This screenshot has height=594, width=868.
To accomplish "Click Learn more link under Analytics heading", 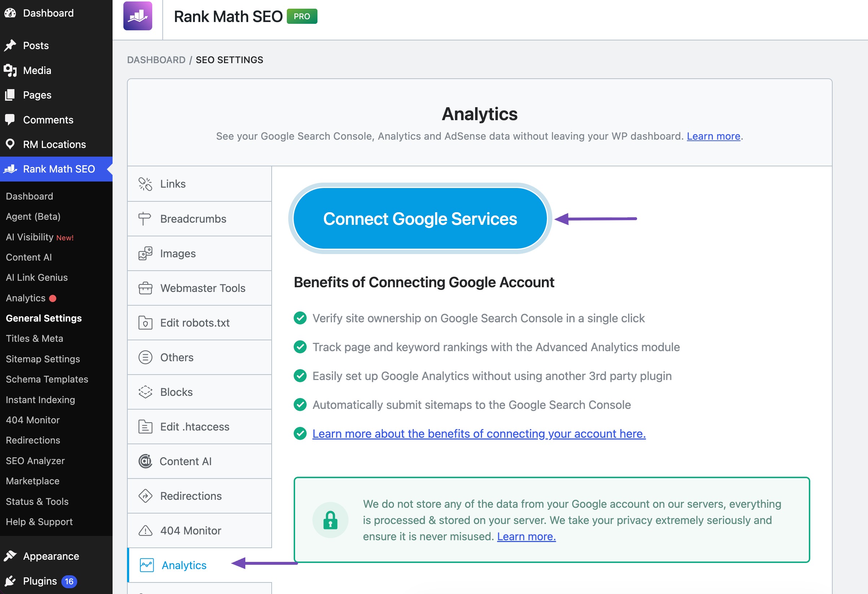I will [713, 136].
